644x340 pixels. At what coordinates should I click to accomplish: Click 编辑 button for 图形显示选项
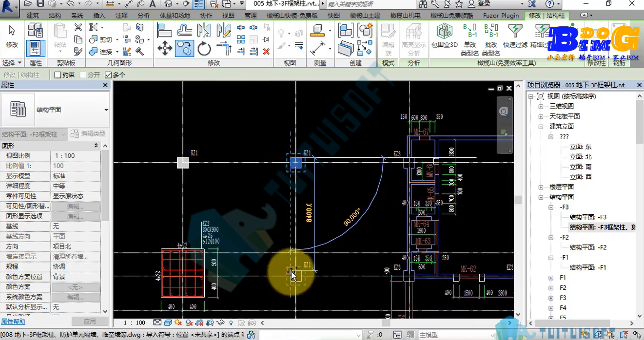coord(76,216)
